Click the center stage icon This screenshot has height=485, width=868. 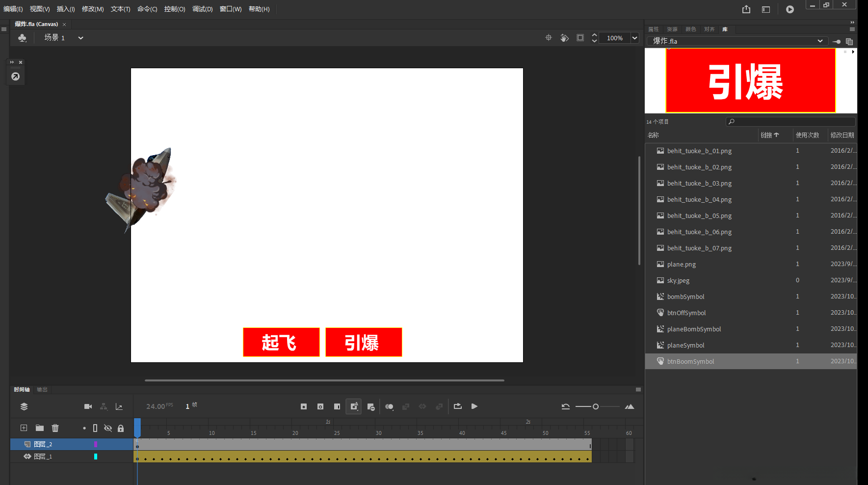point(549,38)
